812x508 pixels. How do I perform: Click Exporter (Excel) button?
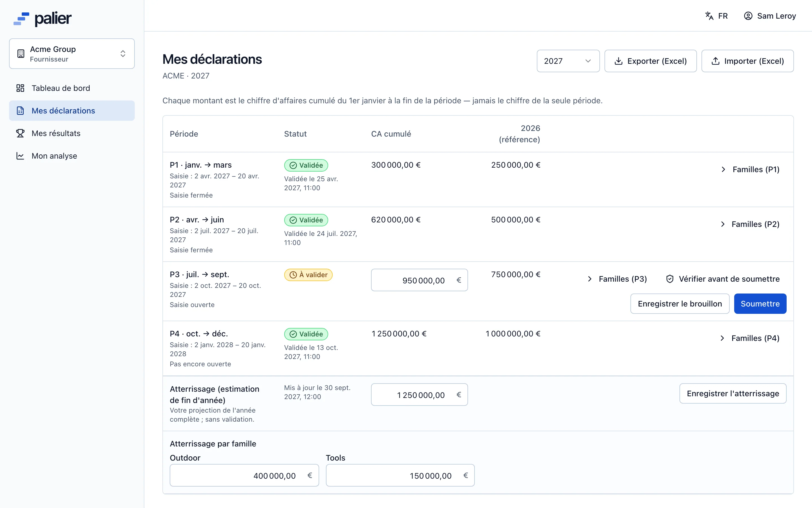(x=650, y=61)
